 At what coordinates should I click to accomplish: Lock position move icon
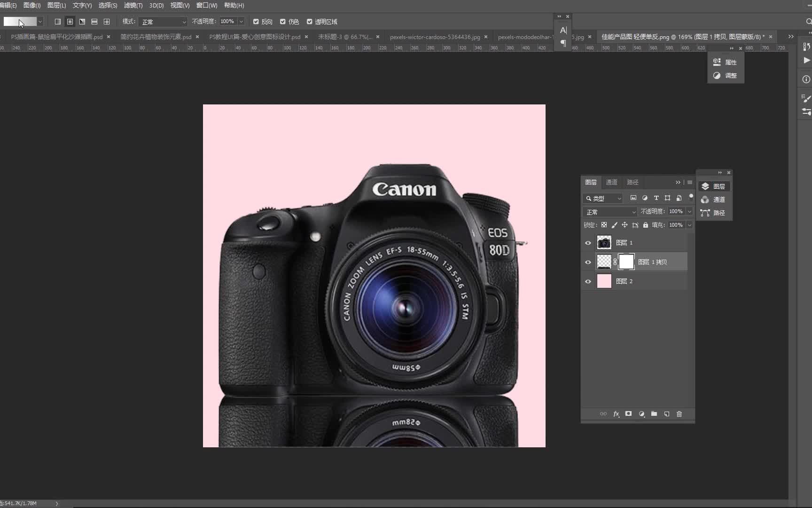(625, 225)
